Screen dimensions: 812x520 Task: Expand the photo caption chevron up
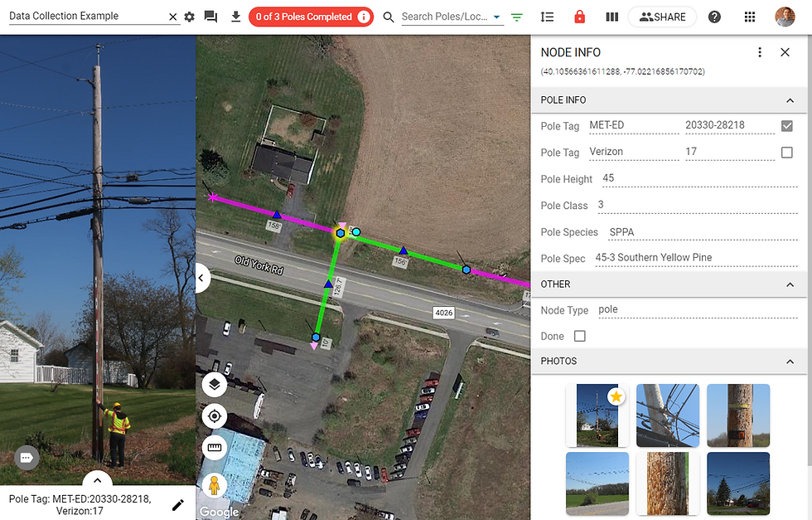[x=98, y=479]
